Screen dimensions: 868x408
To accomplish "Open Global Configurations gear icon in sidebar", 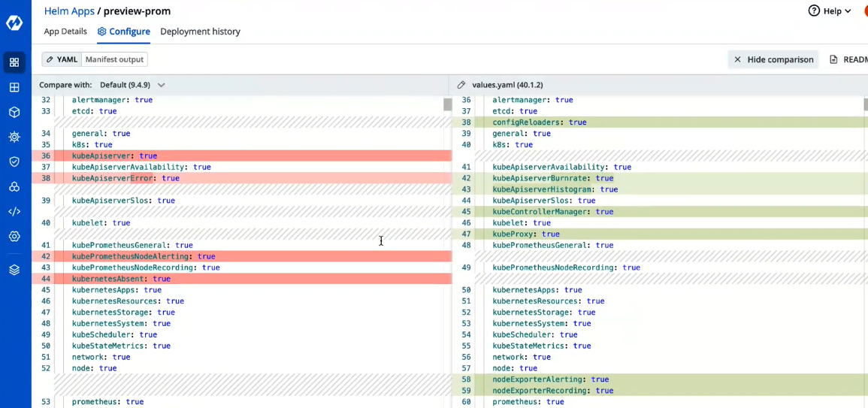I will [x=14, y=236].
